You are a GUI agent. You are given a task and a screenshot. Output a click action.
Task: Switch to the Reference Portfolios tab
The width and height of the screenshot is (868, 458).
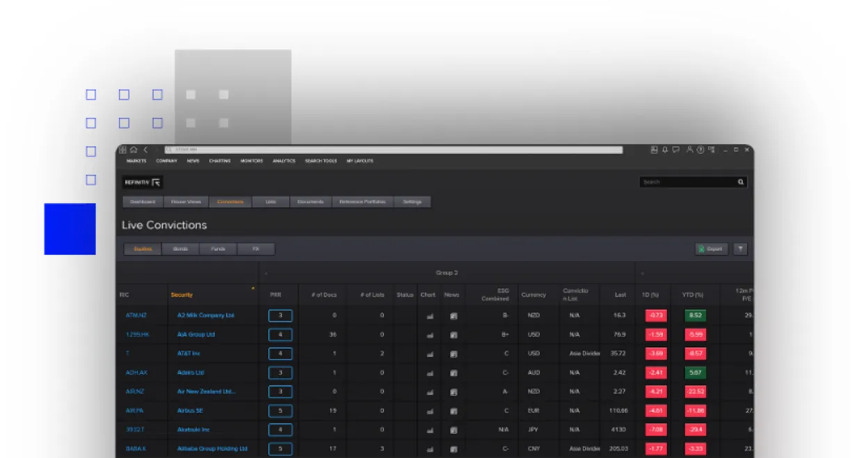[x=362, y=202]
